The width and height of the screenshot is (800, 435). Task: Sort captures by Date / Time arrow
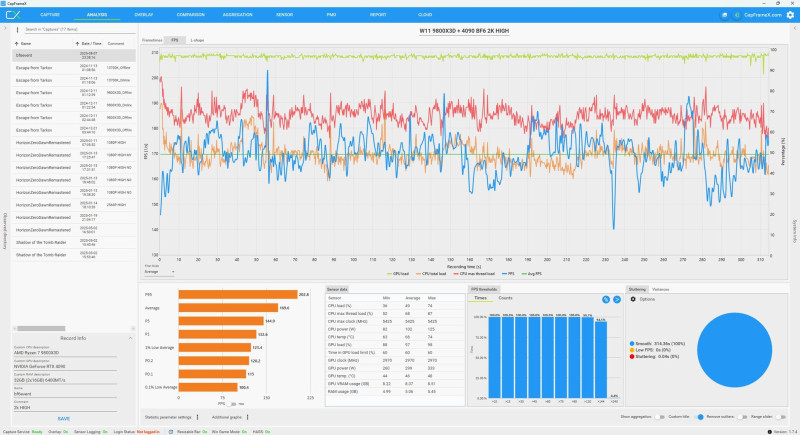77,44
